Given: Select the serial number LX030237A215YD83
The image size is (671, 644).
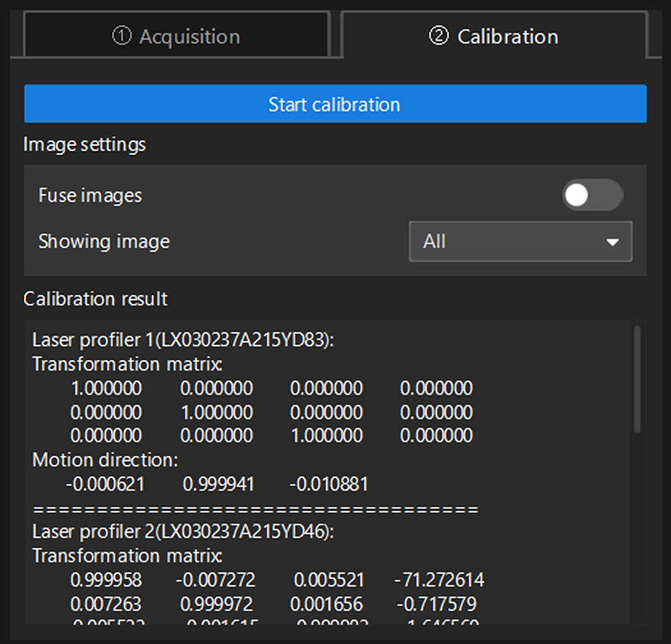Looking at the screenshot, I should (x=246, y=340).
